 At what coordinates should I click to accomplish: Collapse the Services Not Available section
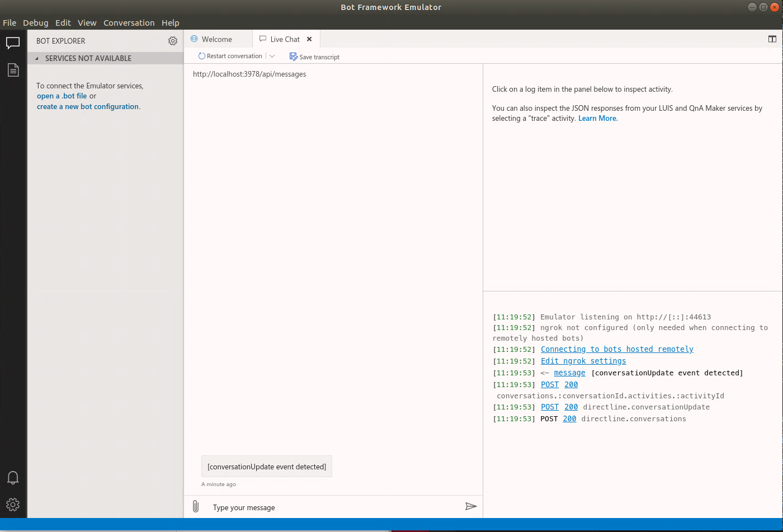pyautogui.click(x=105, y=58)
